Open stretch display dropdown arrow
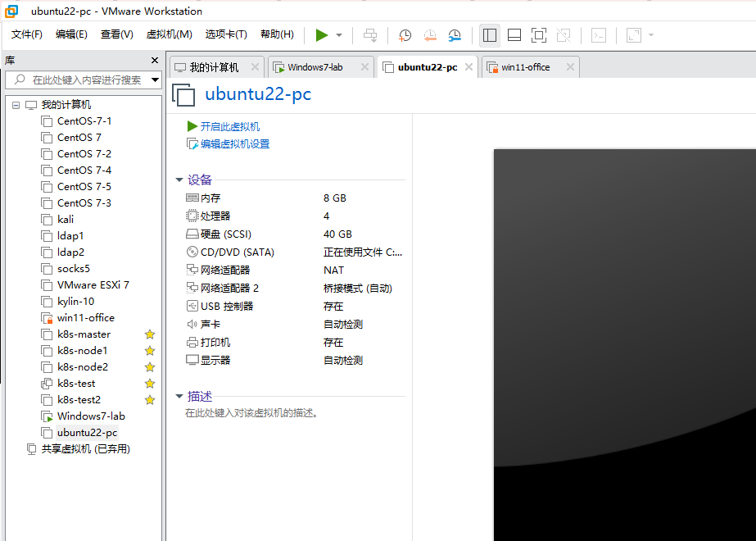Screen dimensions: 756x541 tap(651, 35)
